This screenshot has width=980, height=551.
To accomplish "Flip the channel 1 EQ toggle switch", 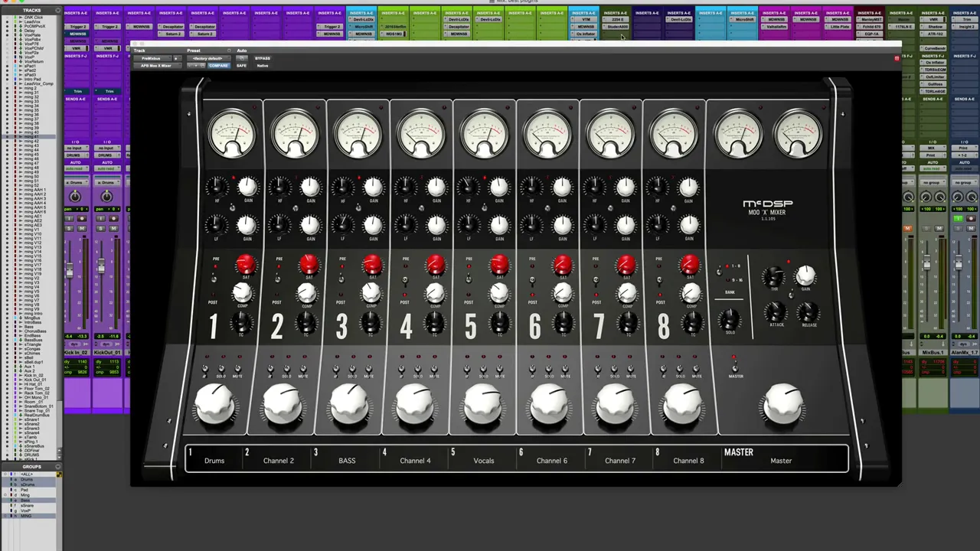I will (232, 206).
